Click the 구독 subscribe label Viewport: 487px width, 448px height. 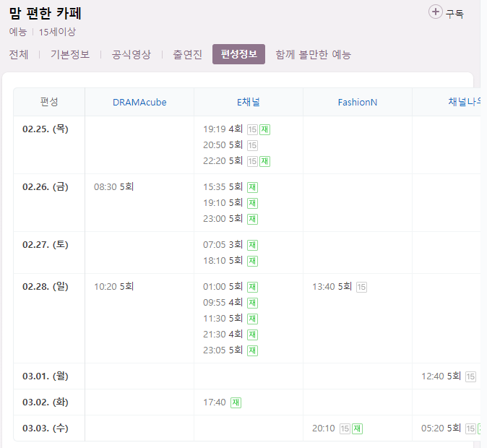pos(454,14)
